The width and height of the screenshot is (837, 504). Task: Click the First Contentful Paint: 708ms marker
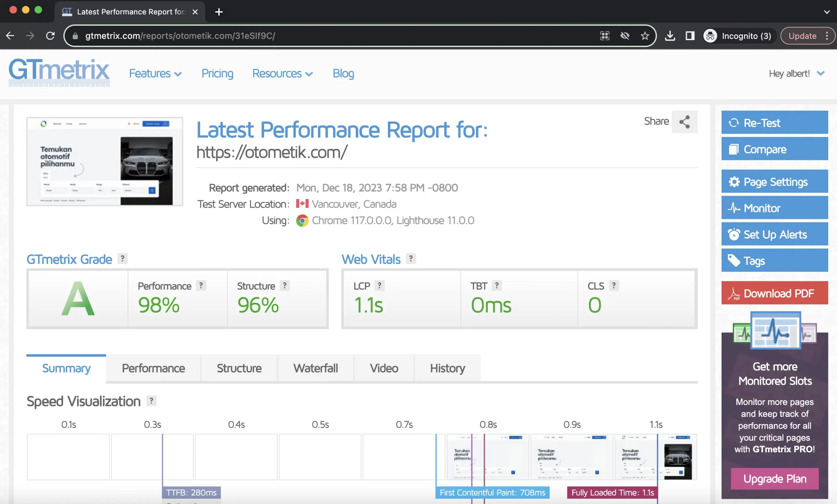pyautogui.click(x=492, y=493)
